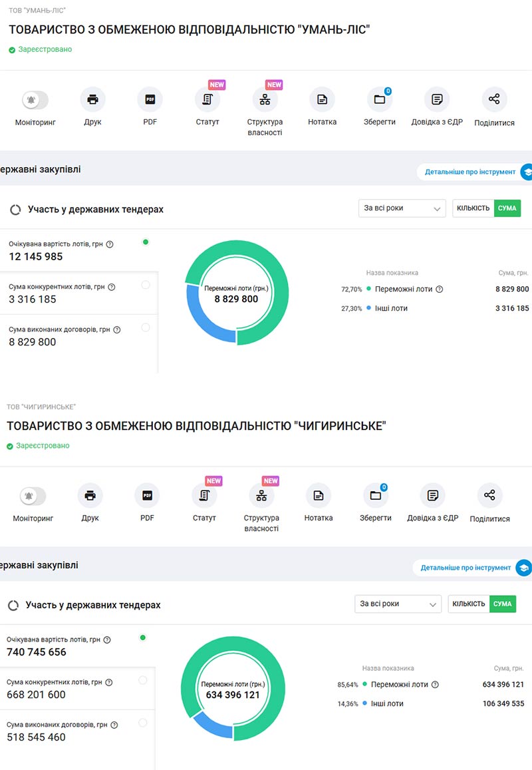The width and height of the screenshot is (532, 770).
Task: Select radio for 740 745 656 expected value
Action: click(x=143, y=638)
